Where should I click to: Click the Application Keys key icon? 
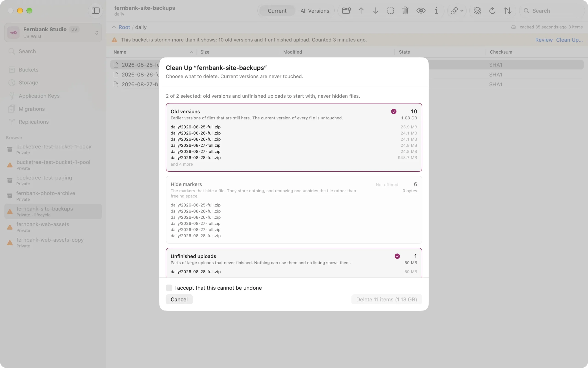(x=12, y=96)
